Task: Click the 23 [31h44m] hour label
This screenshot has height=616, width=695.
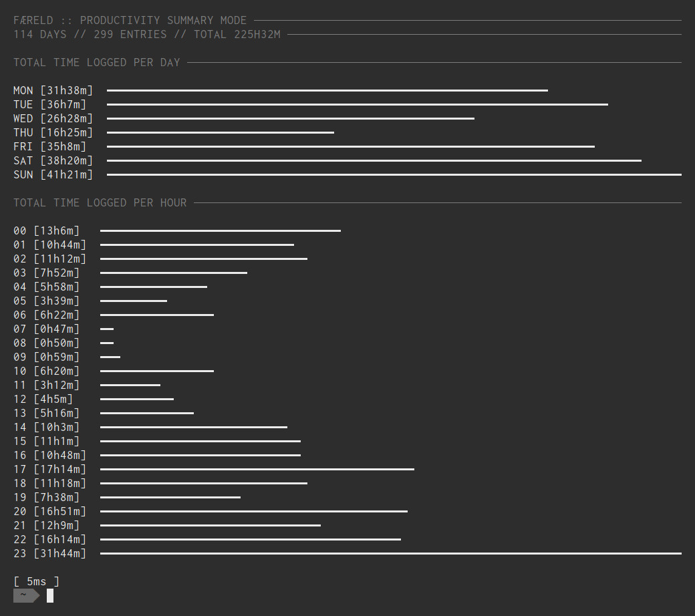Action: point(49,553)
